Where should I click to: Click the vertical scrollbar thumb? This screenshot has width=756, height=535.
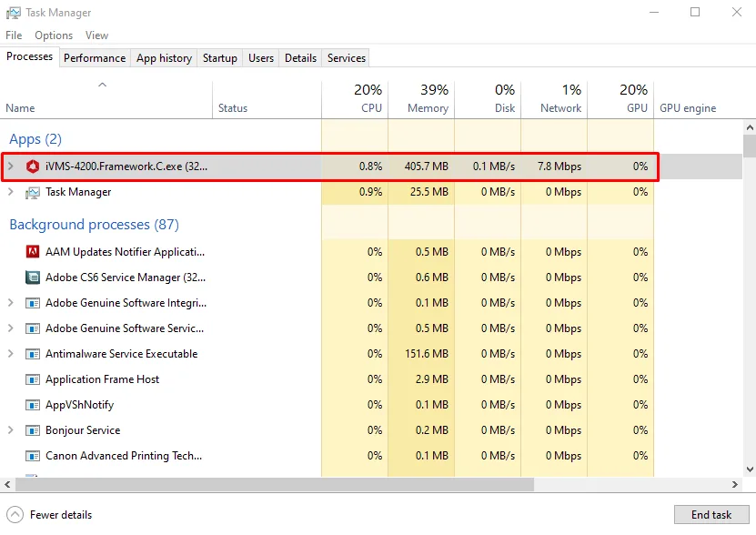(x=750, y=146)
